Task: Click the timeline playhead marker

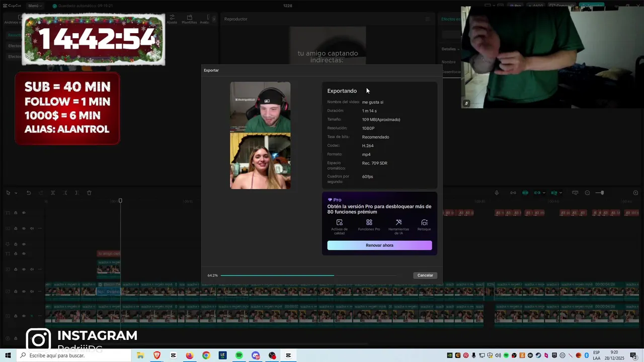Action: pos(120,201)
